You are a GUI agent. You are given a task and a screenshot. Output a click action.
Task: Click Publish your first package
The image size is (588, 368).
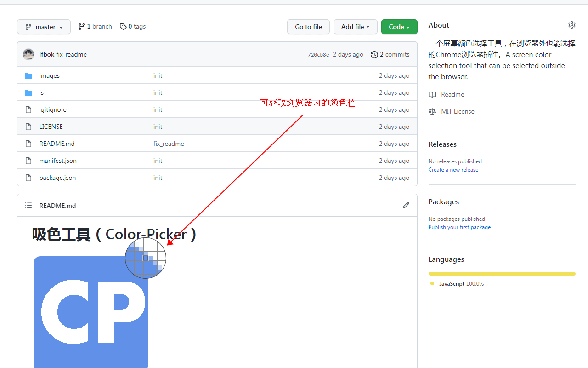click(459, 227)
